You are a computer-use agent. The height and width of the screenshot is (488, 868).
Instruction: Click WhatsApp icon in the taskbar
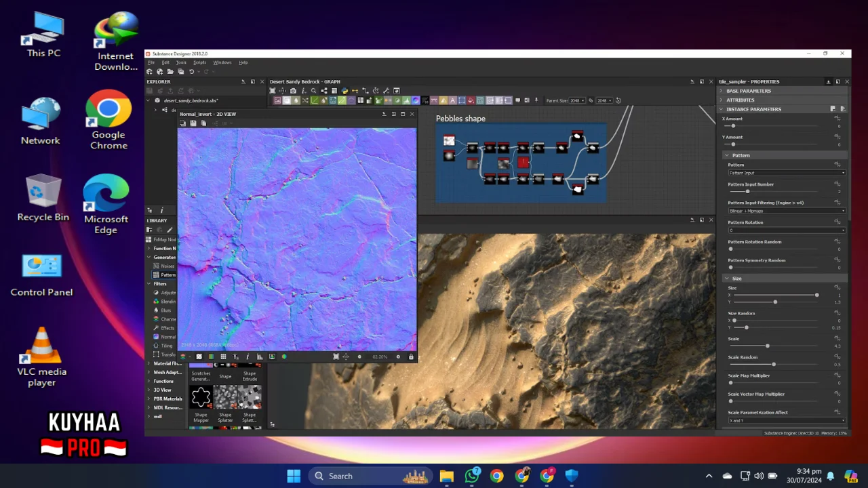472,476
